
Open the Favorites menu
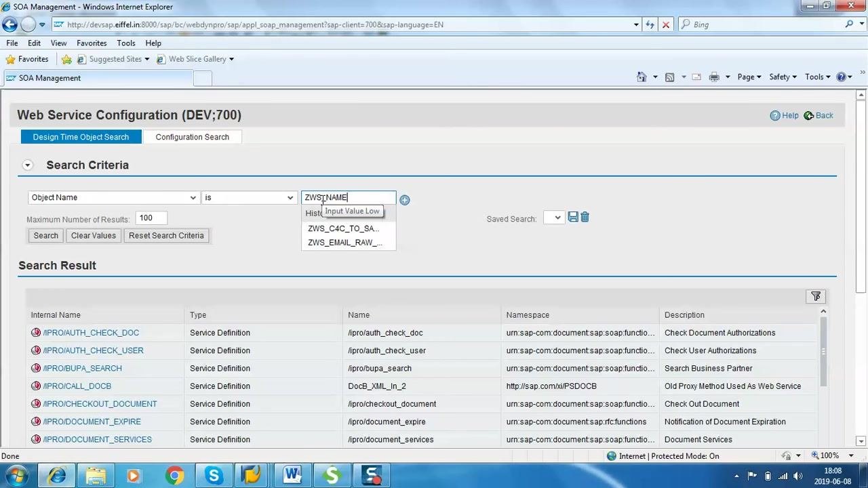[92, 43]
